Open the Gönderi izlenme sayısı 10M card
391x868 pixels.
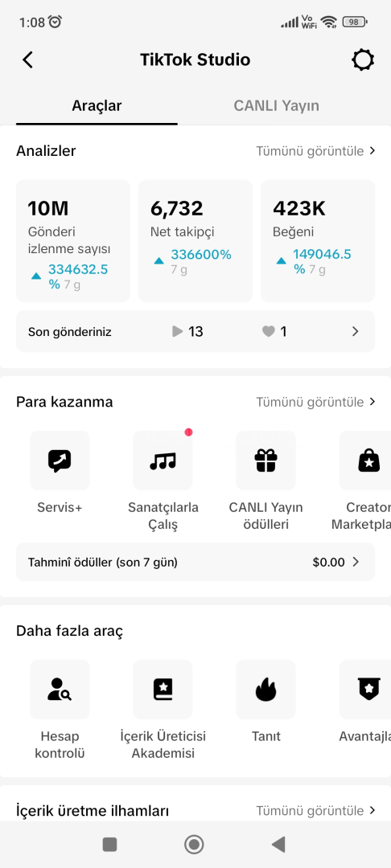click(x=73, y=241)
